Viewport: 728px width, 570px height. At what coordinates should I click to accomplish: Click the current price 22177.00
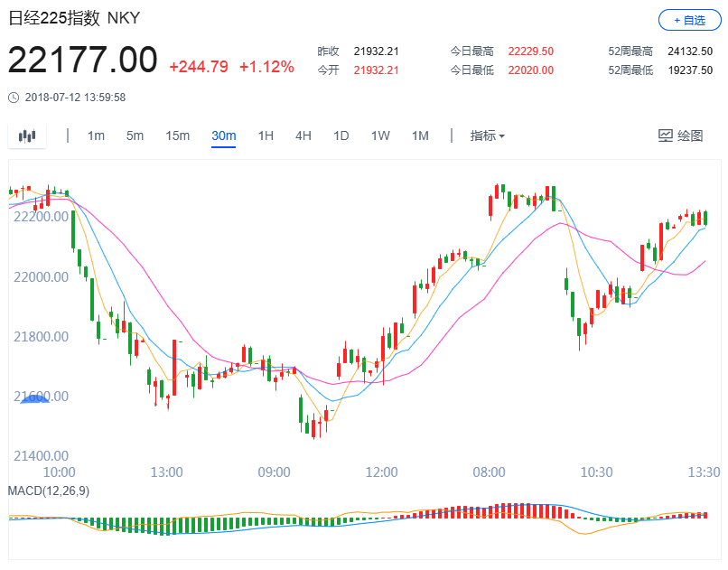point(82,60)
